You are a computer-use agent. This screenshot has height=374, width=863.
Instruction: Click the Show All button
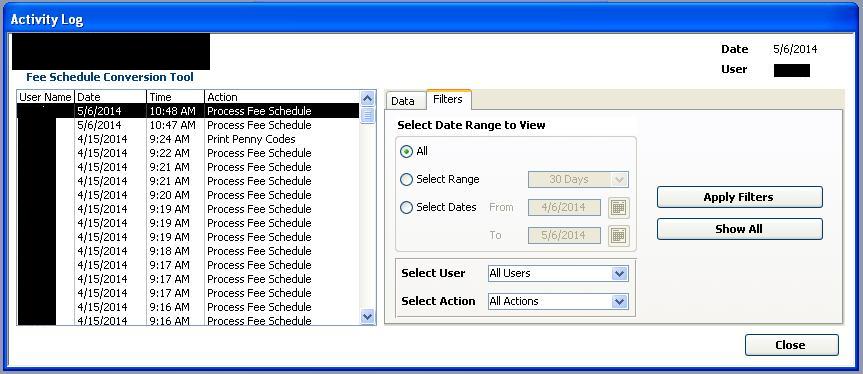click(x=739, y=229)
